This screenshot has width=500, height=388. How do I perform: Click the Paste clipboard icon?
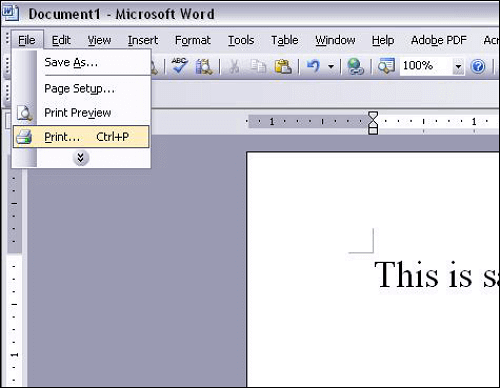pyautogui.click(x=283, y=66)
